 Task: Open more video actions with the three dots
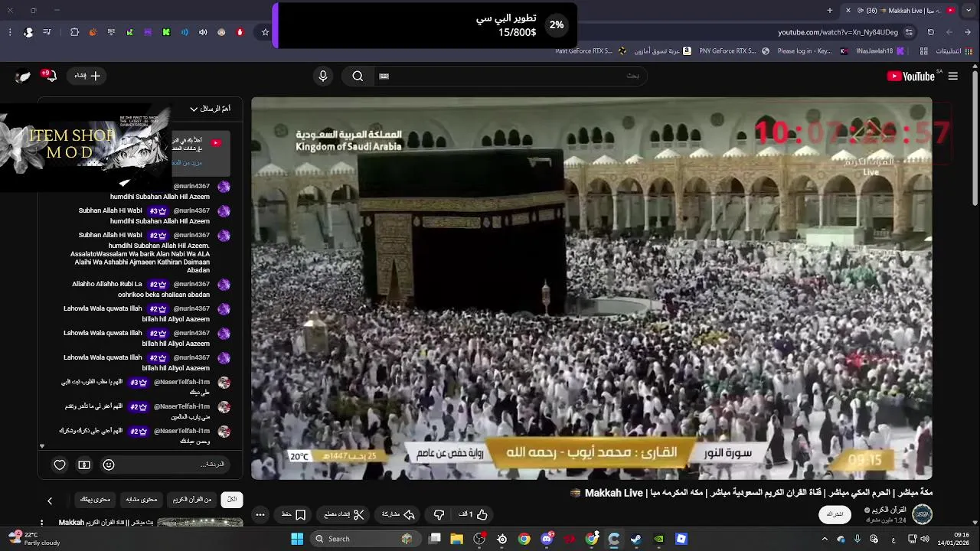(x=260, y=515)
